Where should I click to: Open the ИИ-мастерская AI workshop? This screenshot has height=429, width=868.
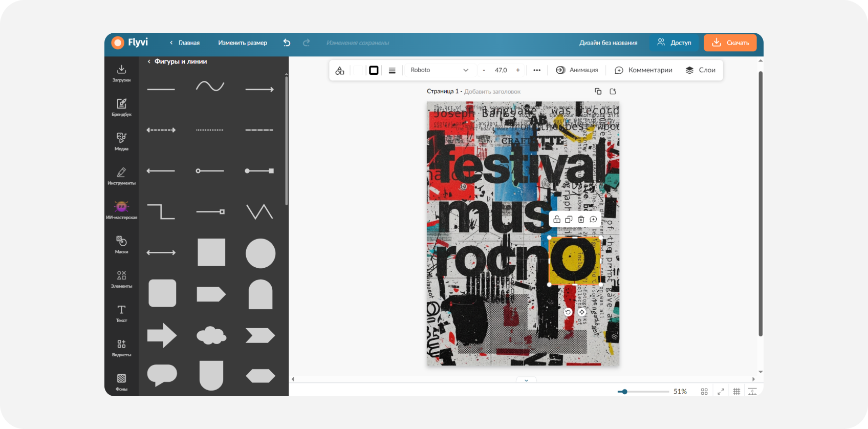(121, 210)
